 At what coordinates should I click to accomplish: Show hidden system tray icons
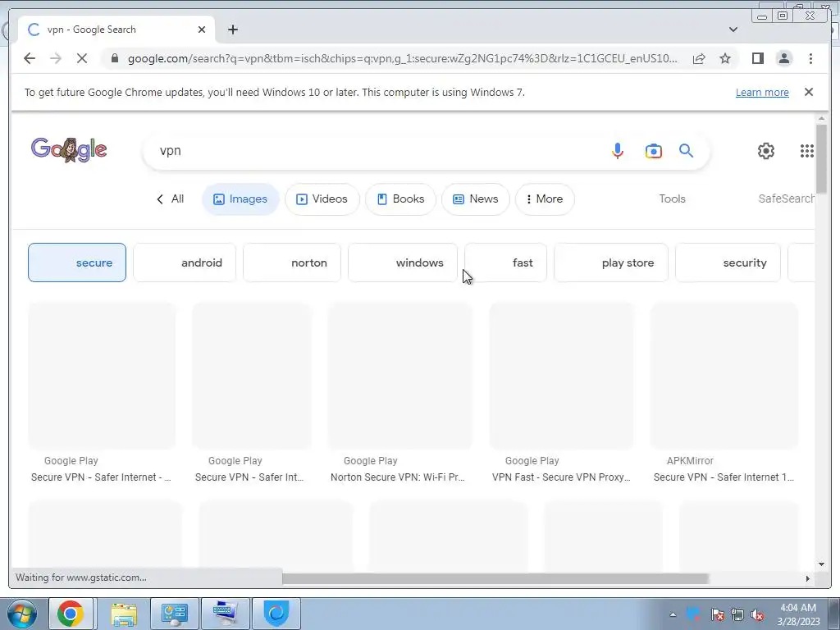tap(673, 614)
